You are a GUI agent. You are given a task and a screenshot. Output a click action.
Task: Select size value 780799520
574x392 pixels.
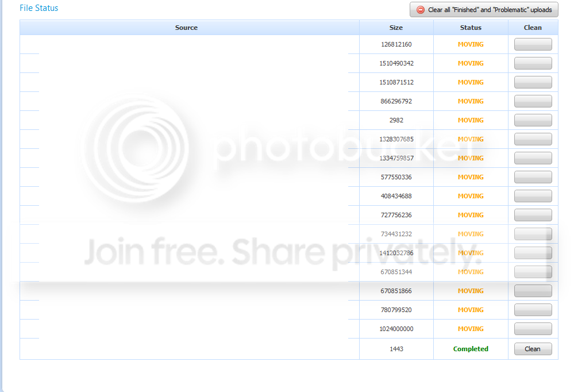click(396, 310)
